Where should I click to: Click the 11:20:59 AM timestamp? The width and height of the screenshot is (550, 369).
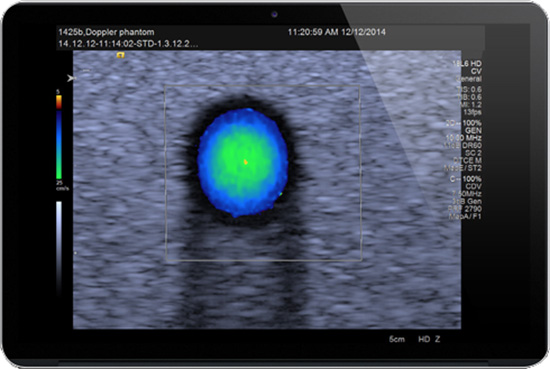[313, 32]
